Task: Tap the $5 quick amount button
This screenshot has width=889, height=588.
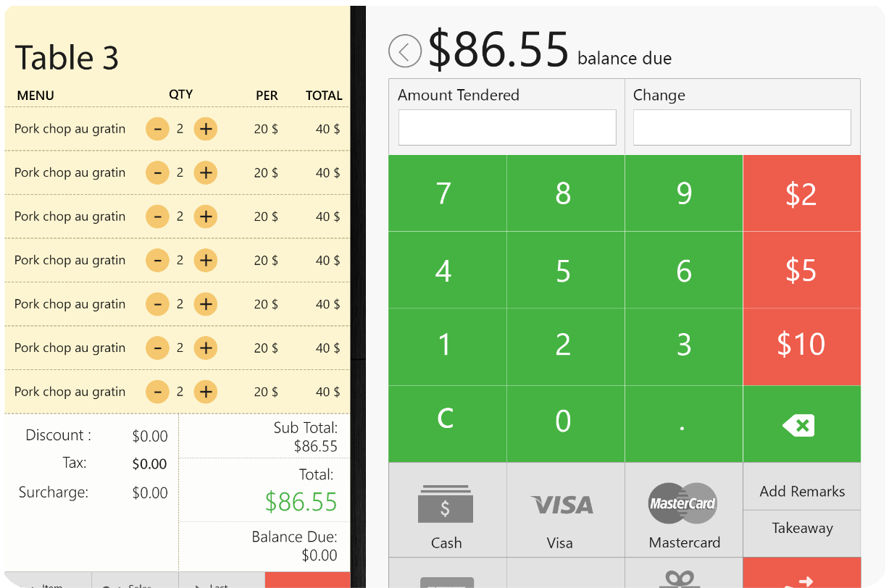Action: (802, 270)
